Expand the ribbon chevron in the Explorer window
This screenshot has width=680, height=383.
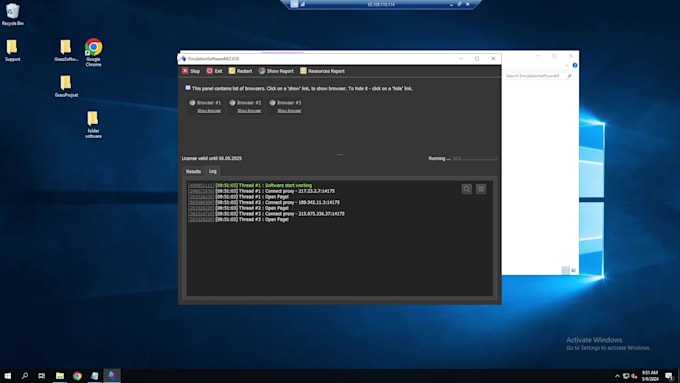567,65
